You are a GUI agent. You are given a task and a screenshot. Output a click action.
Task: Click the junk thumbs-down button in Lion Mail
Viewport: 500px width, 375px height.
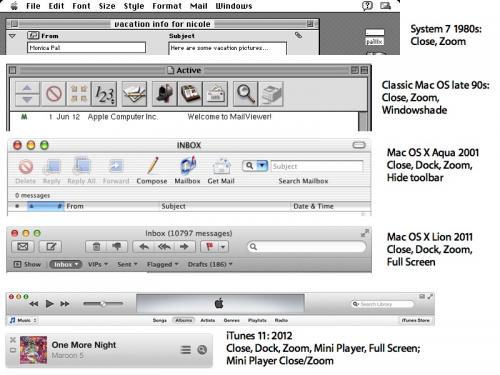pos(117,247)
